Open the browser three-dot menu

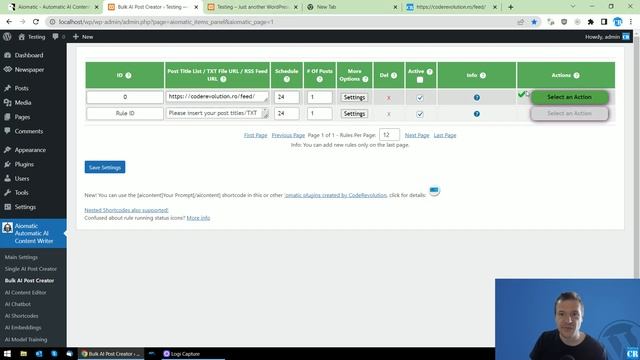click(x=631, y=22)
